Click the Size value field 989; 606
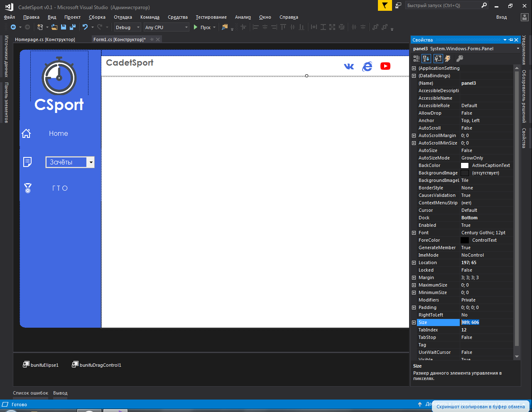 click(487, 322)
